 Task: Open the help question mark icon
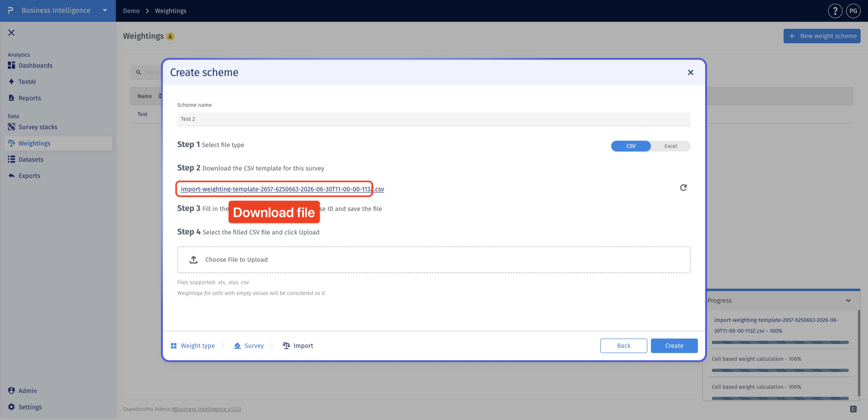point(835,11)
